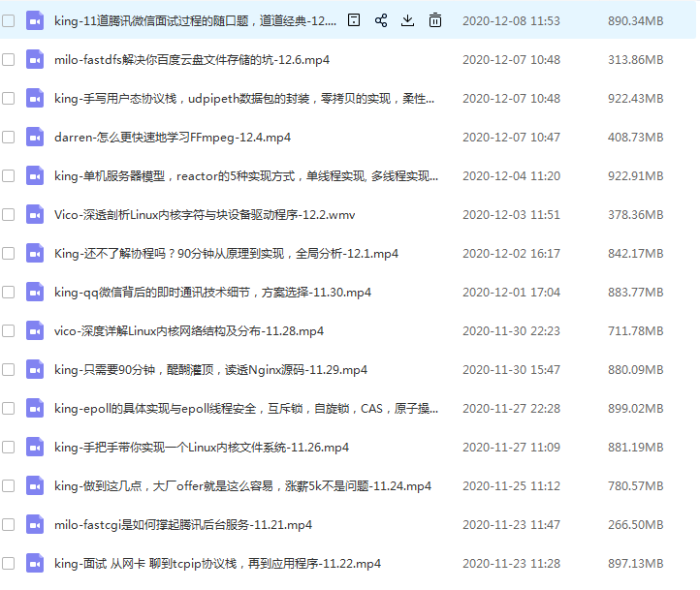Tick checkbox for king-手写用户态协议栈 file

coord(8,98)
